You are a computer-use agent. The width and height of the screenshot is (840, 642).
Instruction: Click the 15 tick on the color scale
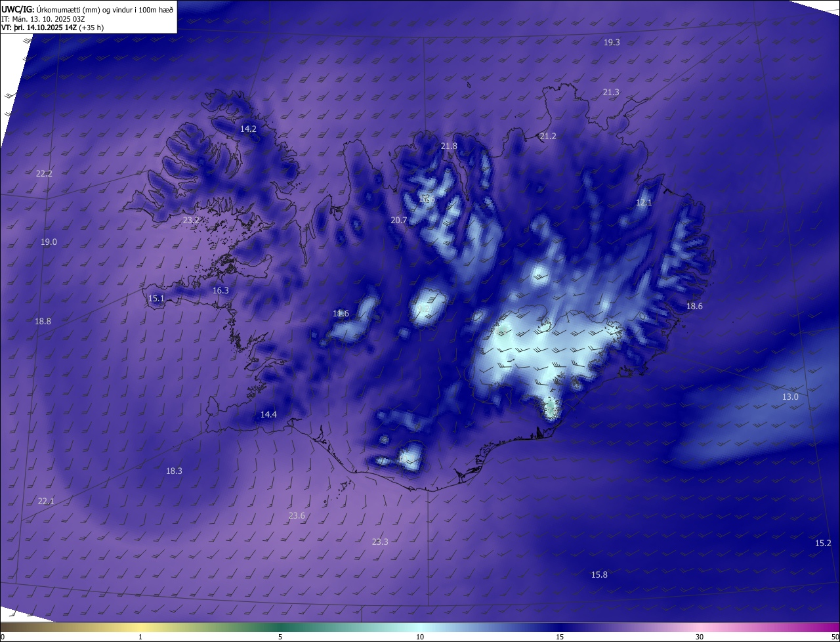coord(560,637)
